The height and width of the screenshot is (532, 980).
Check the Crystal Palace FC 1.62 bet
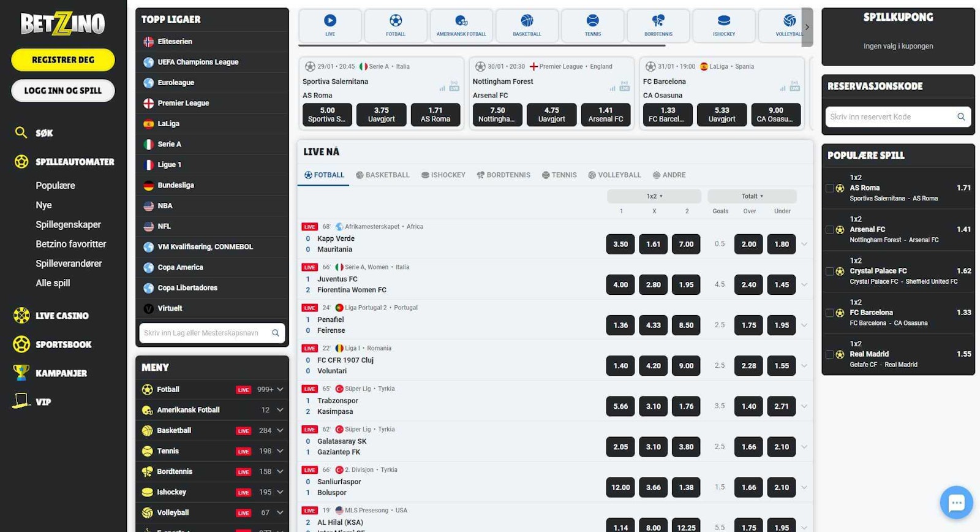[x=830, y=271]
